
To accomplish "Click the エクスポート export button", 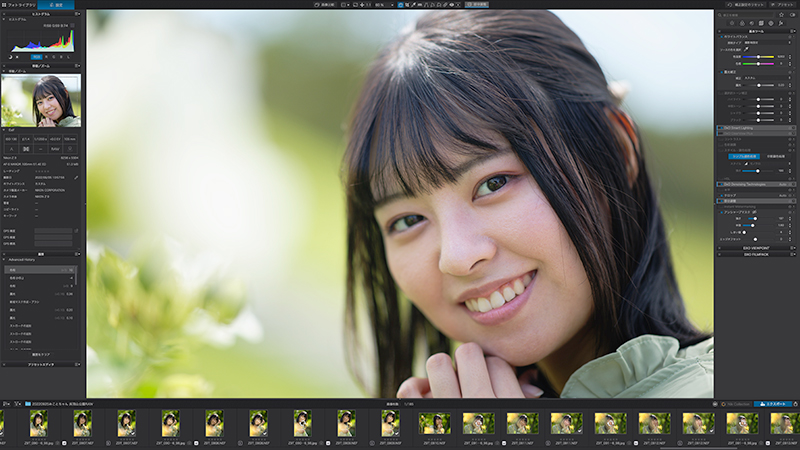I will (x=773, y=404).
